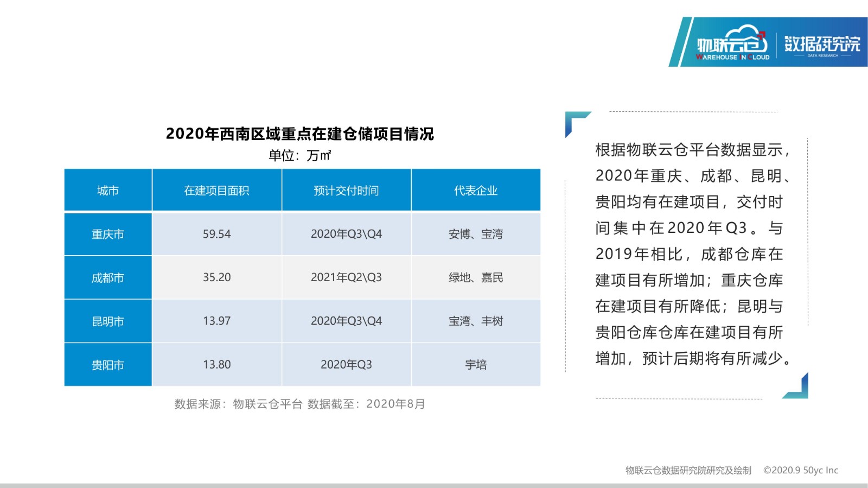
Task: Click the unit label 单位：万㎡
Action: [x=300, y=156]
